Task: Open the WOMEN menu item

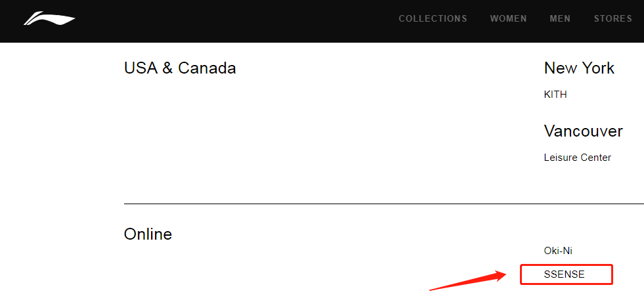Action: [x=509, y=18]
